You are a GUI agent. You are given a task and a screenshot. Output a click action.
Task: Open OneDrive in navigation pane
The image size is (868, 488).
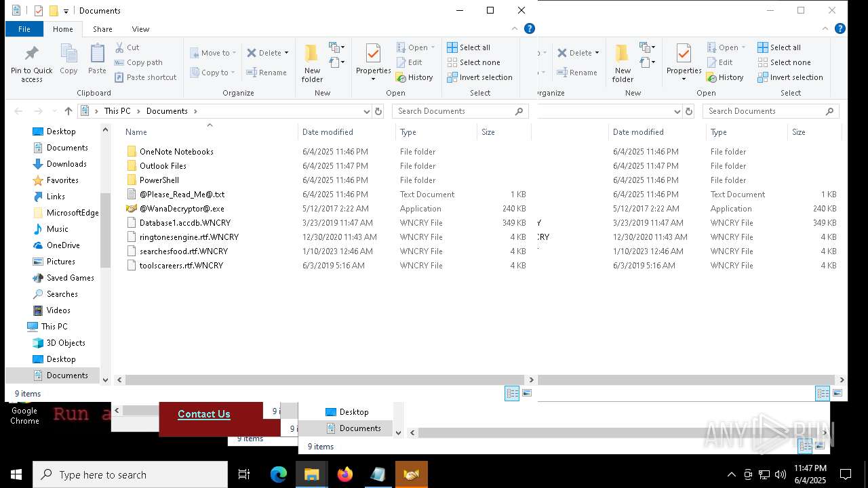(x=63, y=245)
